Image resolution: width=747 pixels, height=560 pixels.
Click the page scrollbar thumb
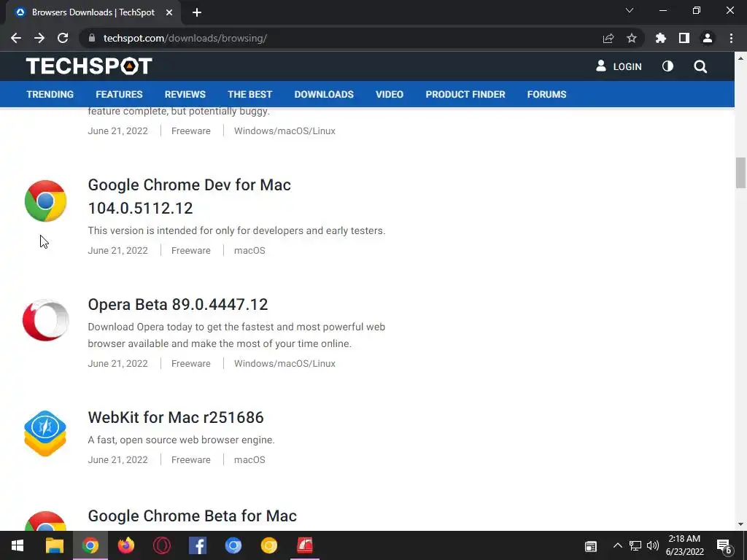740,173
